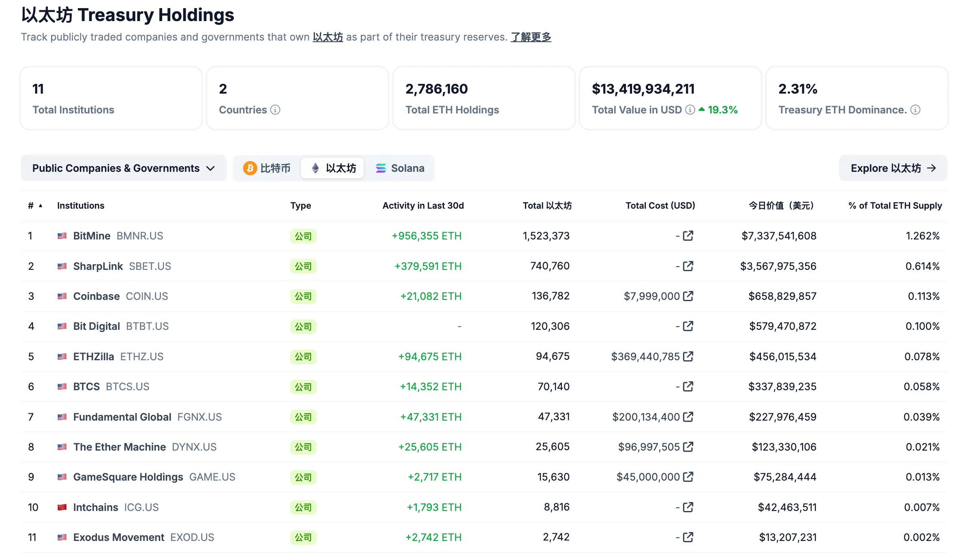Switch to the 比特币 tab
Viewport: 973px width, 560px height.
pyautogui.click(x=267, y=168)
